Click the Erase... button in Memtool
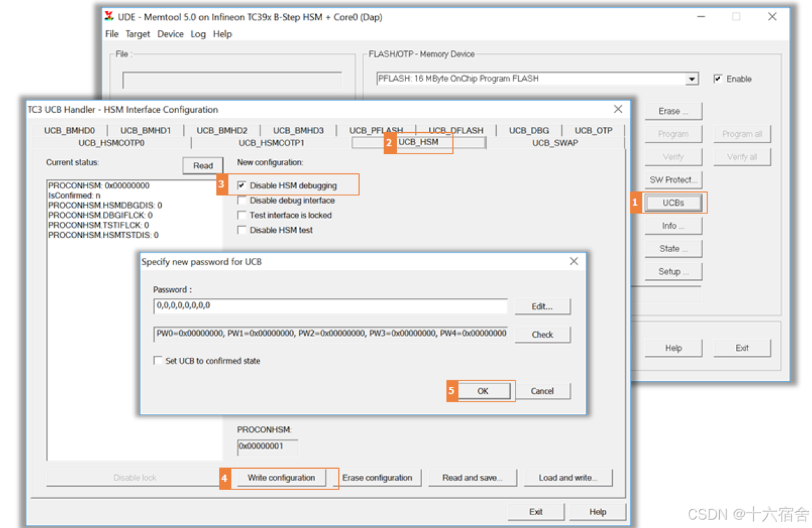 click(x=673, y=111)
